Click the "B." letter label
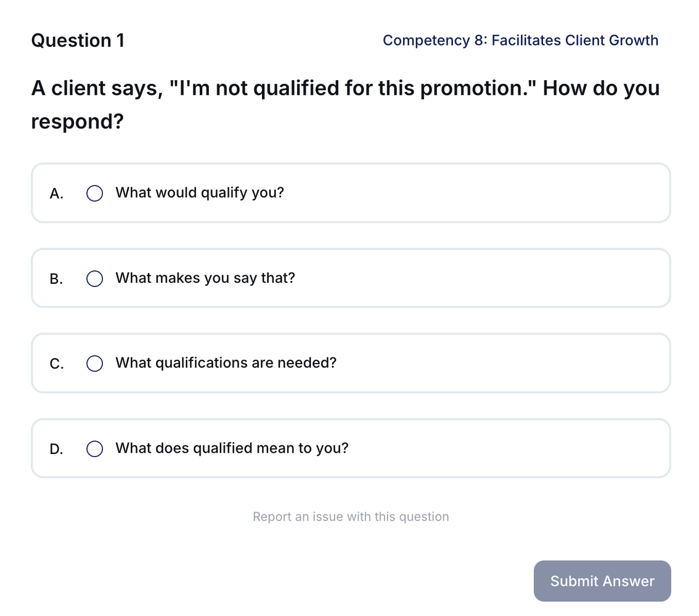 (56, 278)
